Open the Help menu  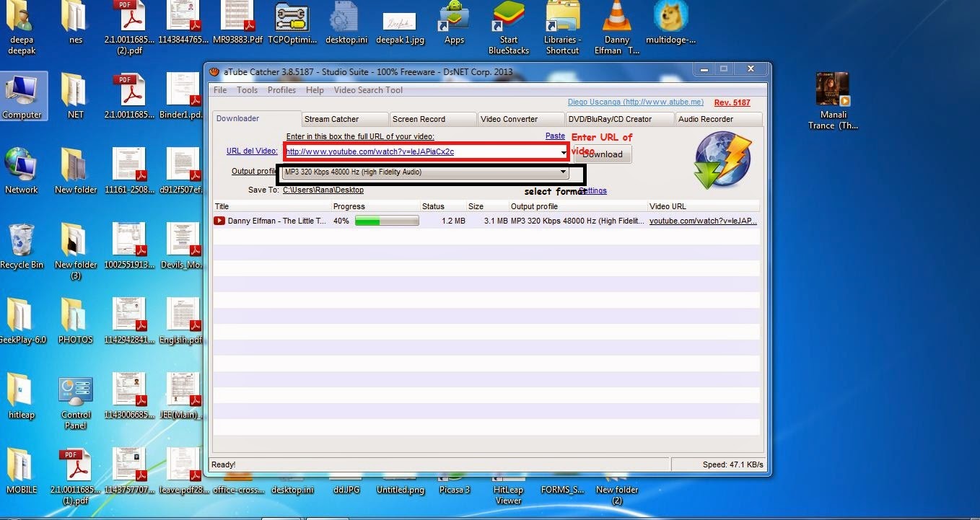(x=315, y=90)
